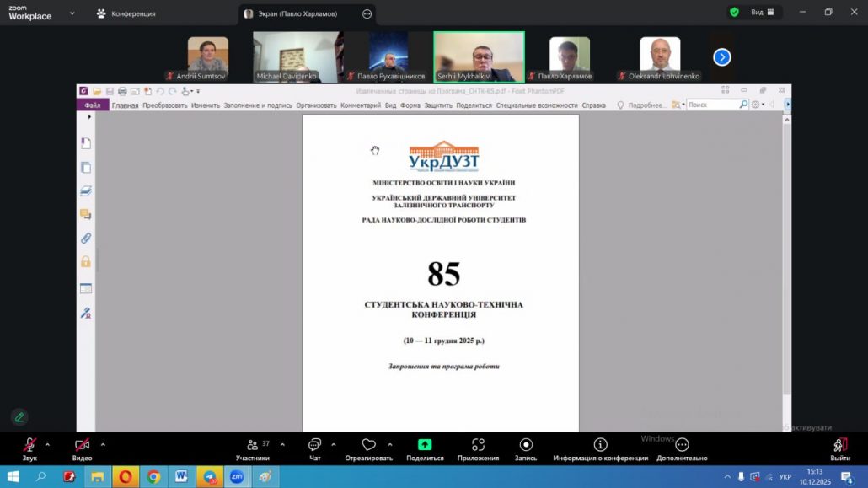Viewport: 868px width, 488px height.
Task: Click in the Поиск search field on the ribbon
Action: click(712, 103)
